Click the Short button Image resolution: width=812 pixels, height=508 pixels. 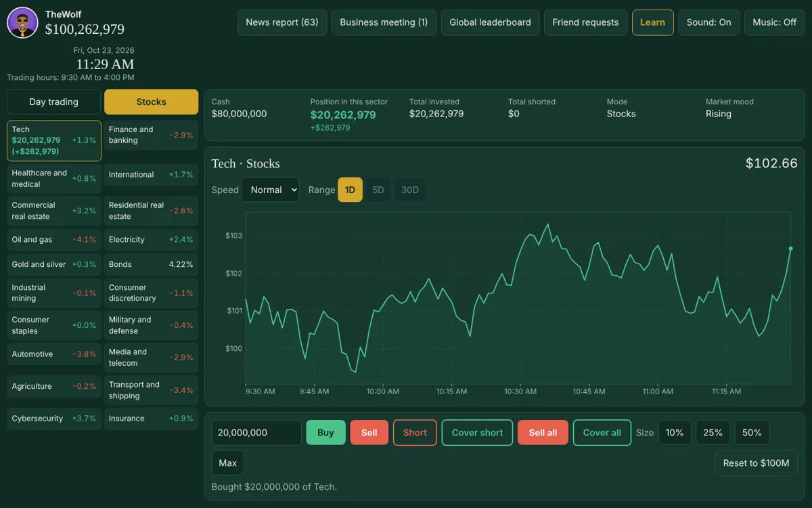pyautogui.click(x=415, y=433)
